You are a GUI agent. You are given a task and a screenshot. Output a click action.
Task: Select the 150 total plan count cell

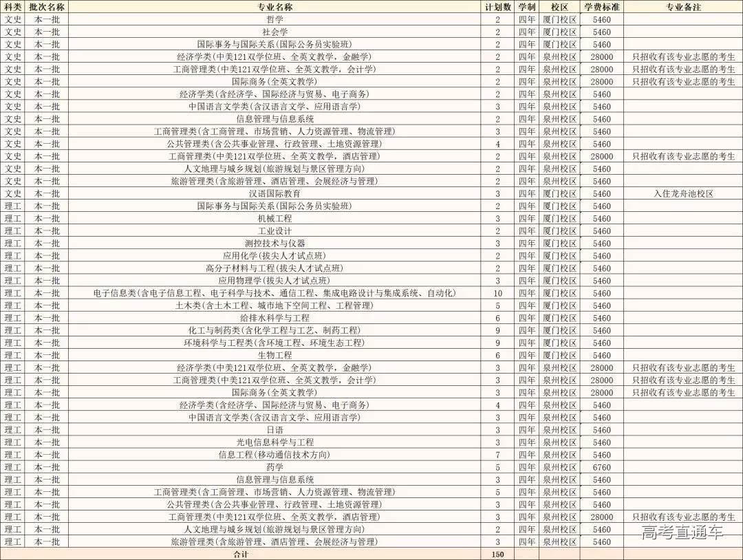point(497,554)
